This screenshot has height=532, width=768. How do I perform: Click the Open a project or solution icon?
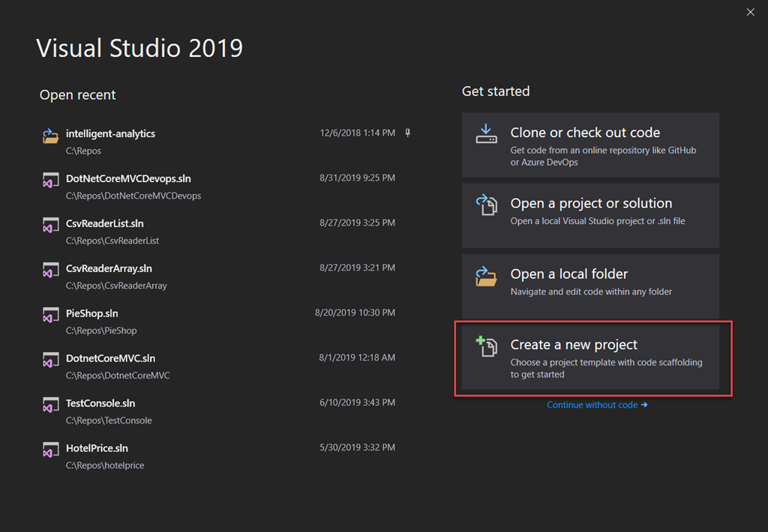click(x=486, y=205)
